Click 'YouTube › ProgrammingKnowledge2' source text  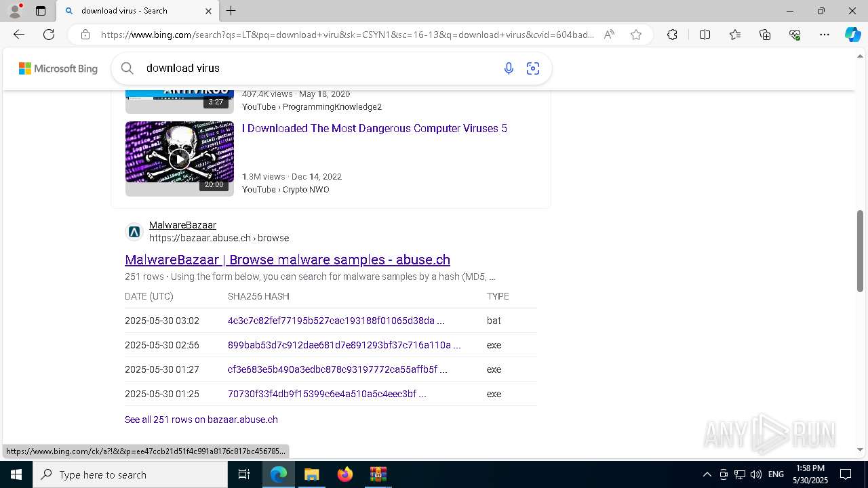[x=312, y=107]
